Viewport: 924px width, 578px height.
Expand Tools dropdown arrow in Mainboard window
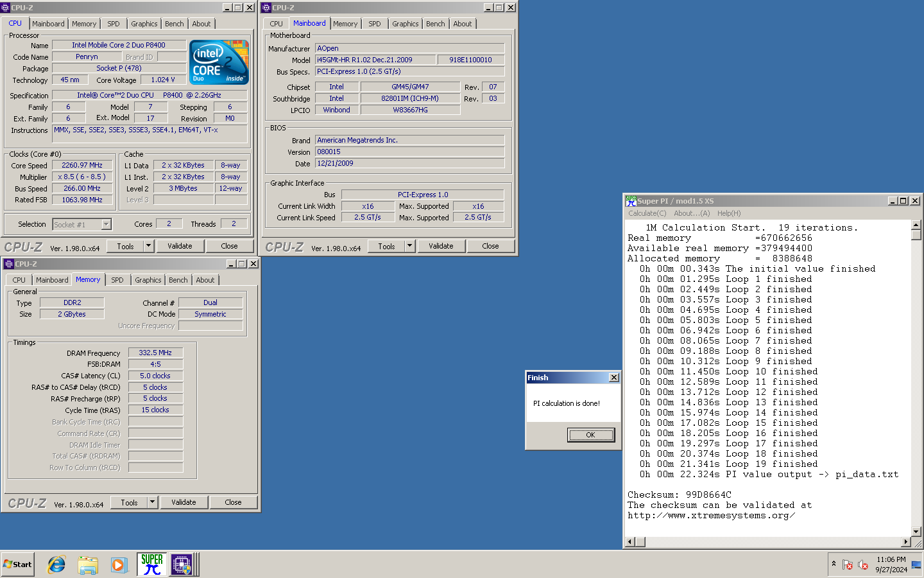pyautogui.click(x=410, y=246)
